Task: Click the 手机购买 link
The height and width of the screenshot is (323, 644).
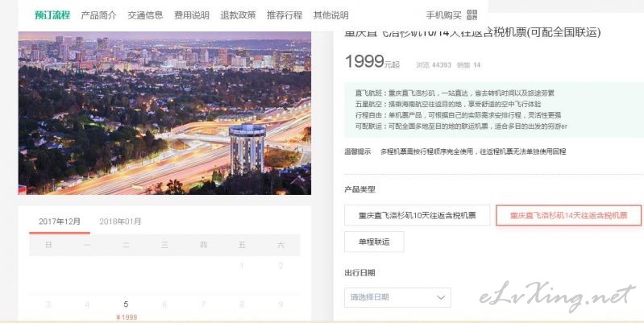Action: 443,15
